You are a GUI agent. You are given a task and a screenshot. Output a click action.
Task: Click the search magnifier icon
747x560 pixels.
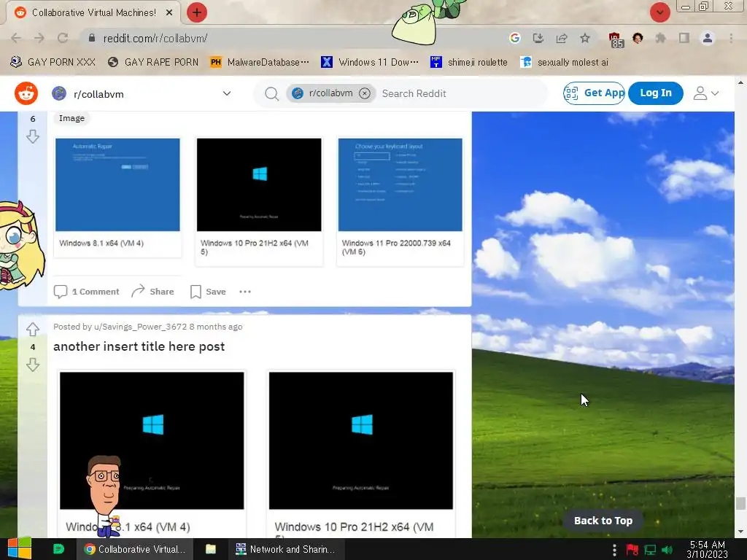tap(271, 94)
